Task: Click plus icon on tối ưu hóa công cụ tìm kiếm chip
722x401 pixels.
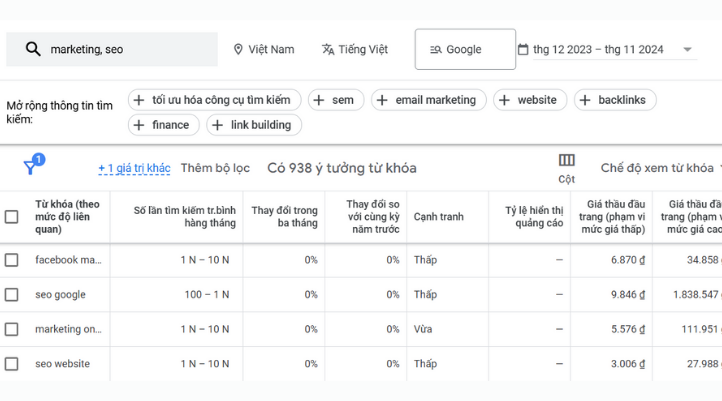Action: coord(139,100)
